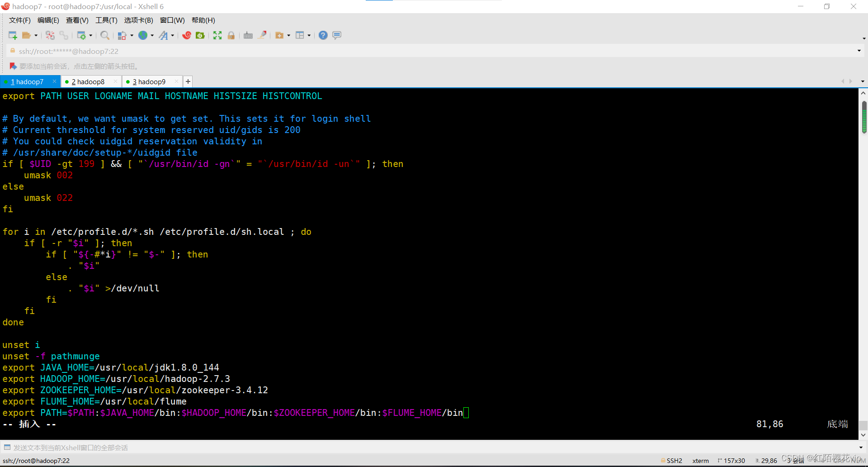Close the hadoop7 tab
Image resolution: width=868 pixels, height=467 pixels.
coord(54,81)
